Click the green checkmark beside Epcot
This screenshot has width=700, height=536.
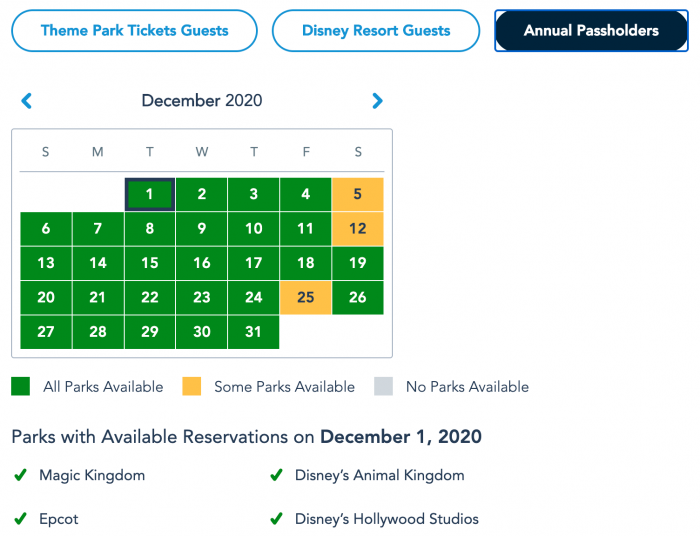coord(20,519)
